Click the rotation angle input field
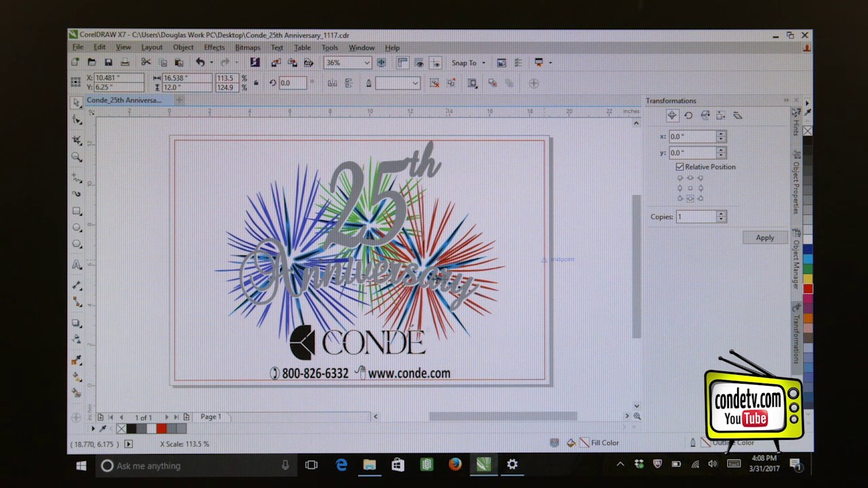 (294, 83)
